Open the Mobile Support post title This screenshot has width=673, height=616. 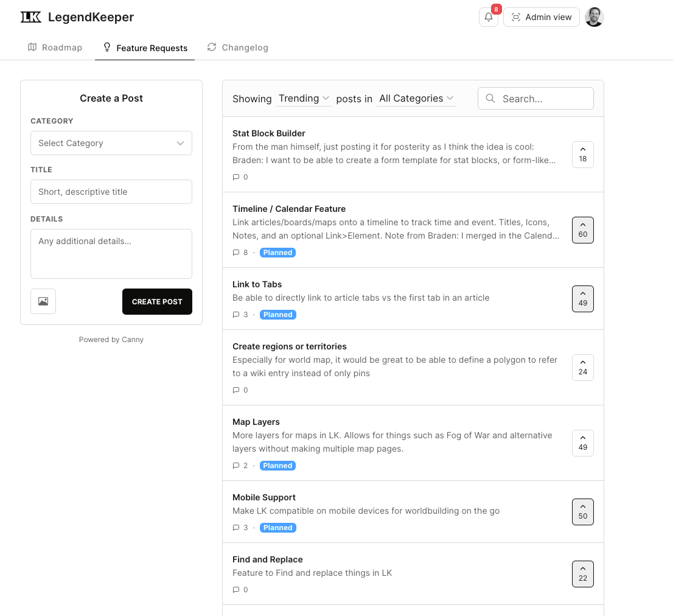[264, 497]
